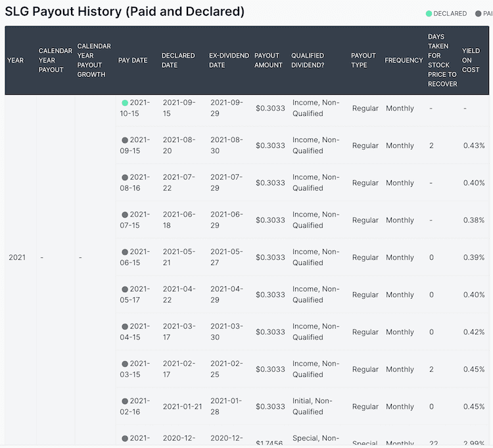Click the YEAR column header
493x448 pixels.
[x=15, y=60]
